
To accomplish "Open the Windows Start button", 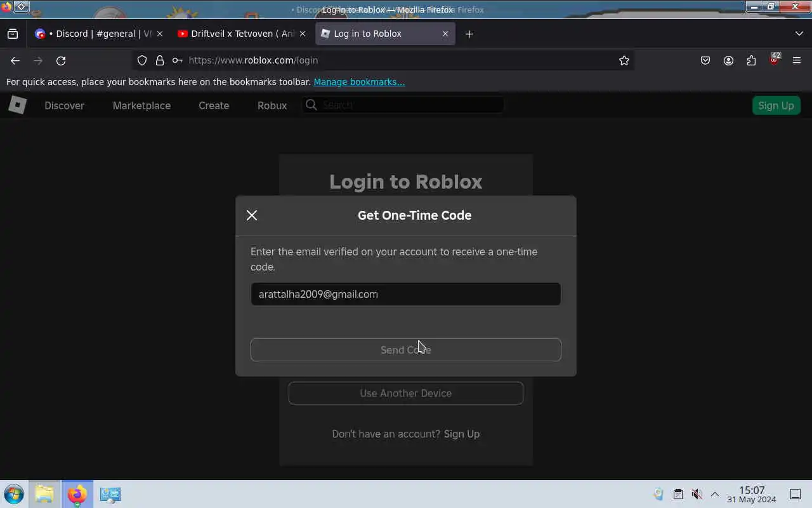I will coord(13,494).
